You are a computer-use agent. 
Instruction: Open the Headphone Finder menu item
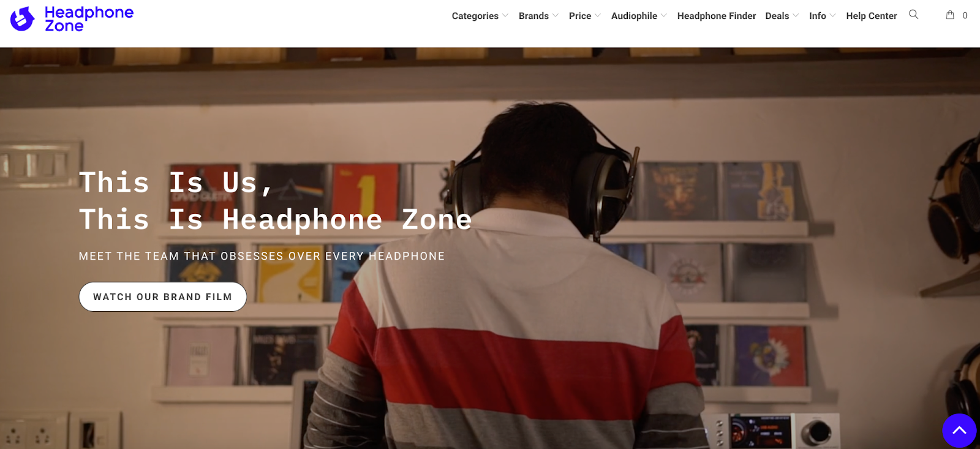(717, 16)
